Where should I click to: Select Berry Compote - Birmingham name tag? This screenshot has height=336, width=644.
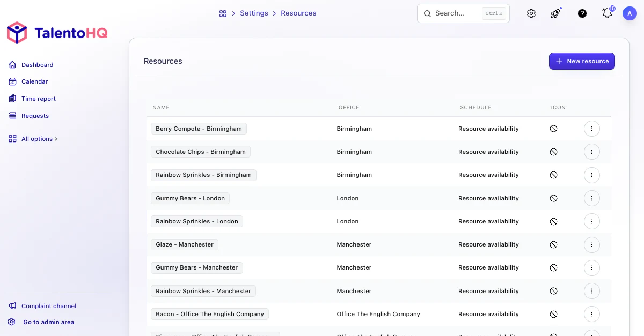[x=199, y=129]
